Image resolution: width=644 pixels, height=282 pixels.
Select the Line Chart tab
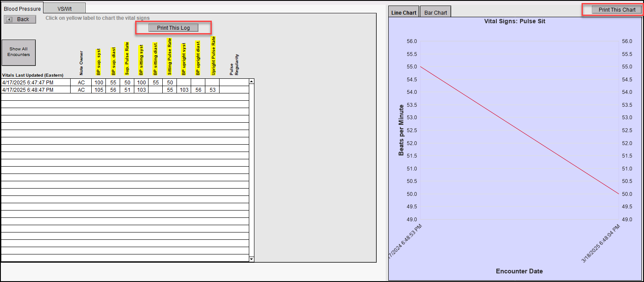(x=403, y=12)
